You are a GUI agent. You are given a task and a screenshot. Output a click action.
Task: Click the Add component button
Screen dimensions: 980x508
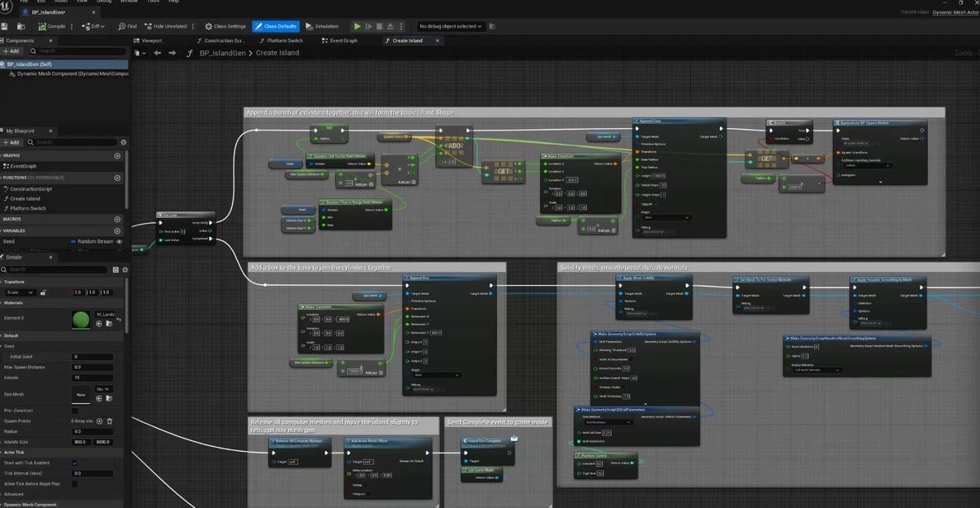pyautogui.click(x=12, y=51)
